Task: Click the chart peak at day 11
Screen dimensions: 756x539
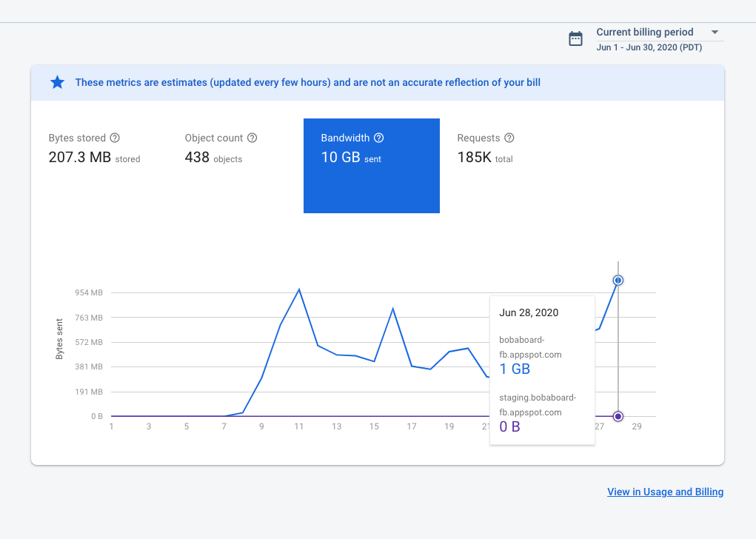Action: pyautogui.click(x=298, y=289)
